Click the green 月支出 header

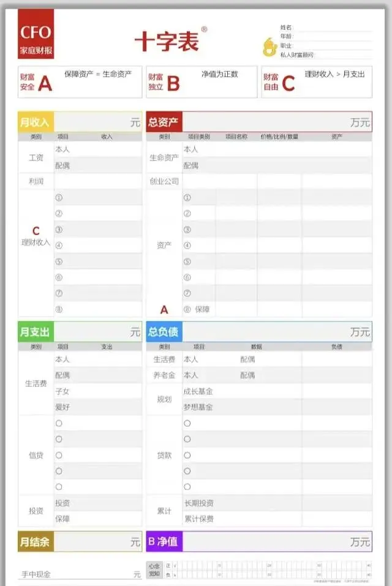(x=36, y=331)
